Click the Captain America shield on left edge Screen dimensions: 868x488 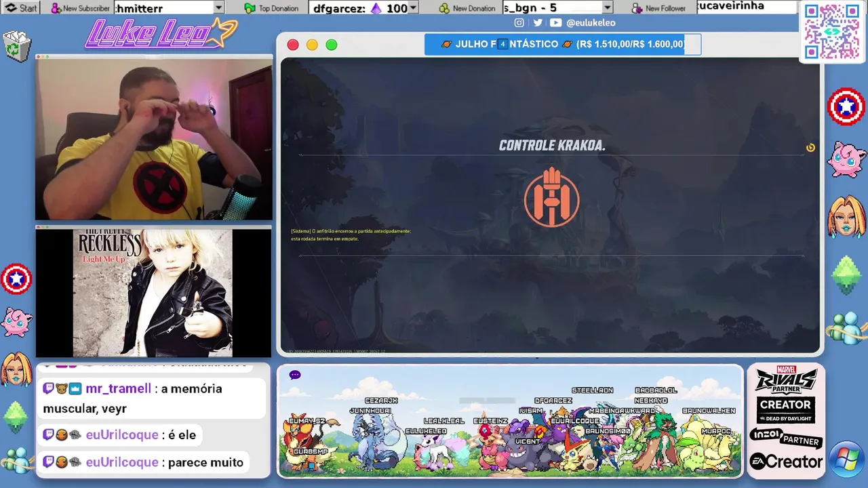coord(16,279)
